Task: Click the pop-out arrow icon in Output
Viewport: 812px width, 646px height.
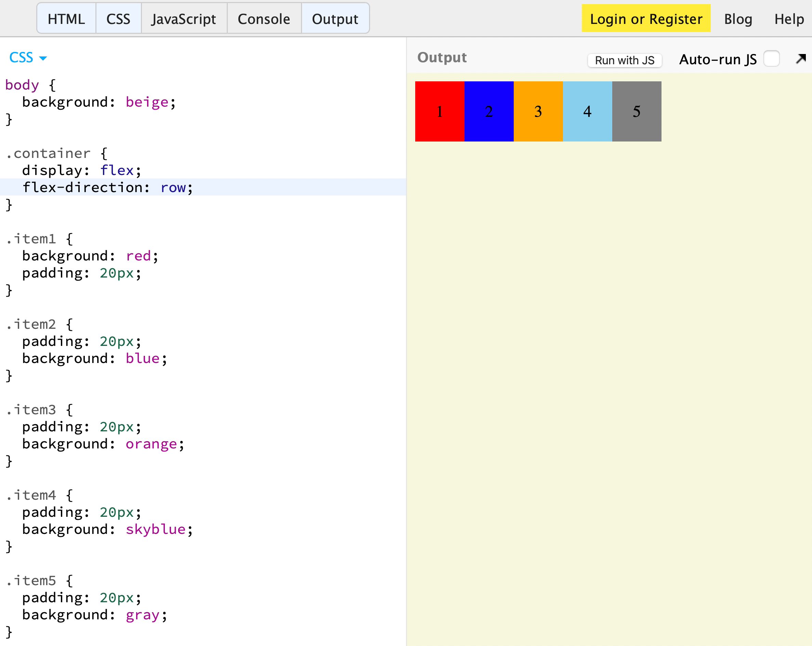Action: point(801,59)
